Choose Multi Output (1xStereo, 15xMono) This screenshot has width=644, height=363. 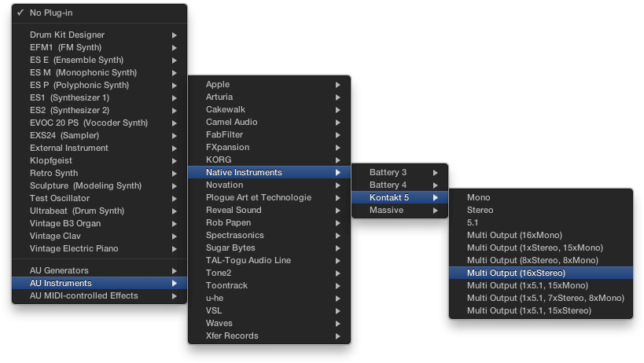click(540, 247)
